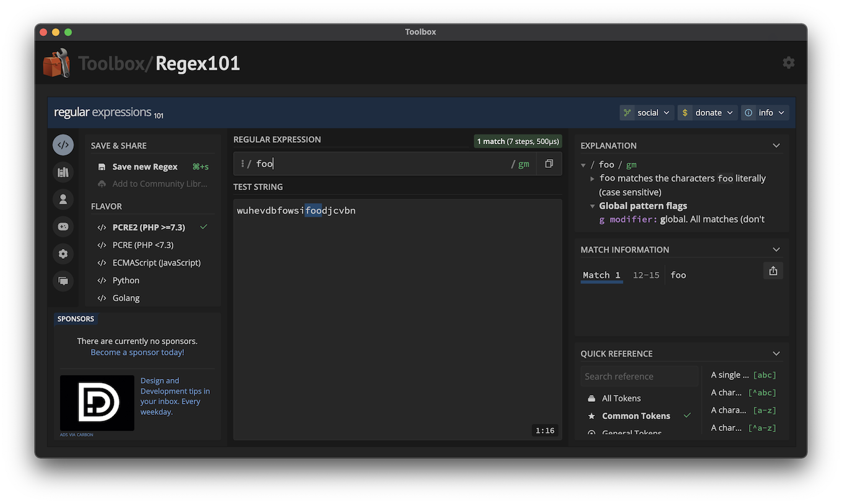Open the Account user icon in sidebar
The height and width of the screenshot is (504, 842).
[63, 199]
